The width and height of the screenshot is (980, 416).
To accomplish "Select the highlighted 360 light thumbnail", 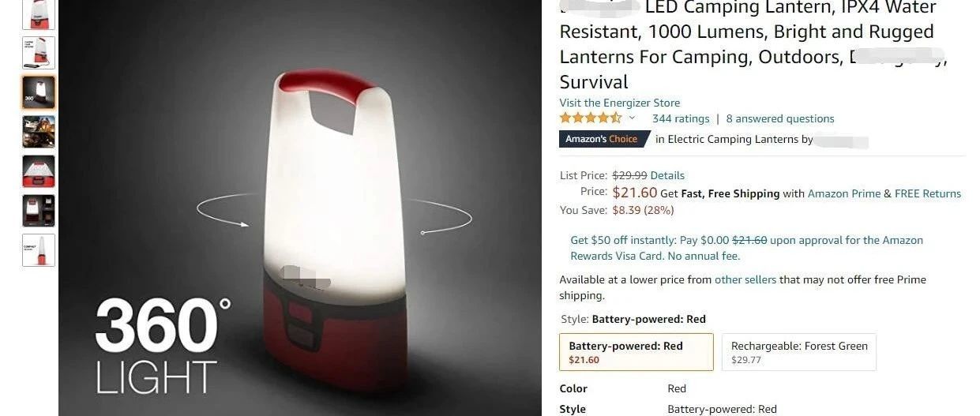I will point(39,92).
